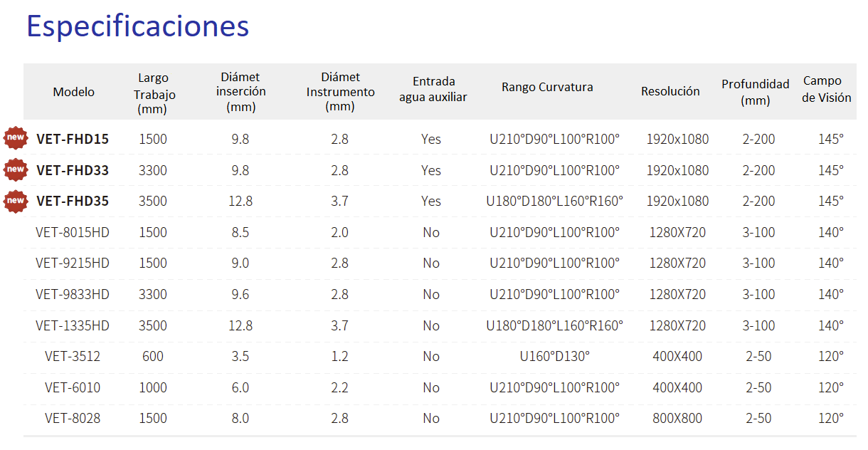Open the VET-FHD15 model entry

[73, 139]
